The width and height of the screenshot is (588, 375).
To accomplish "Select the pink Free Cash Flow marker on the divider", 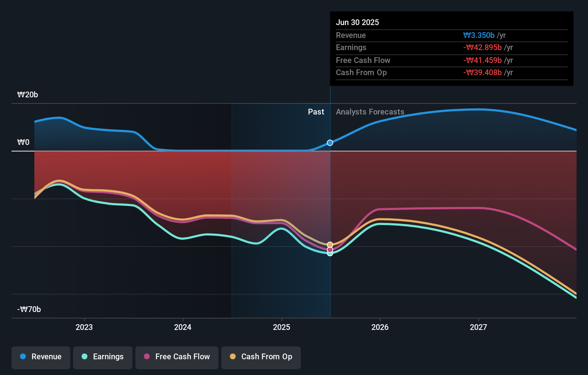I will [x=329, y=249].
